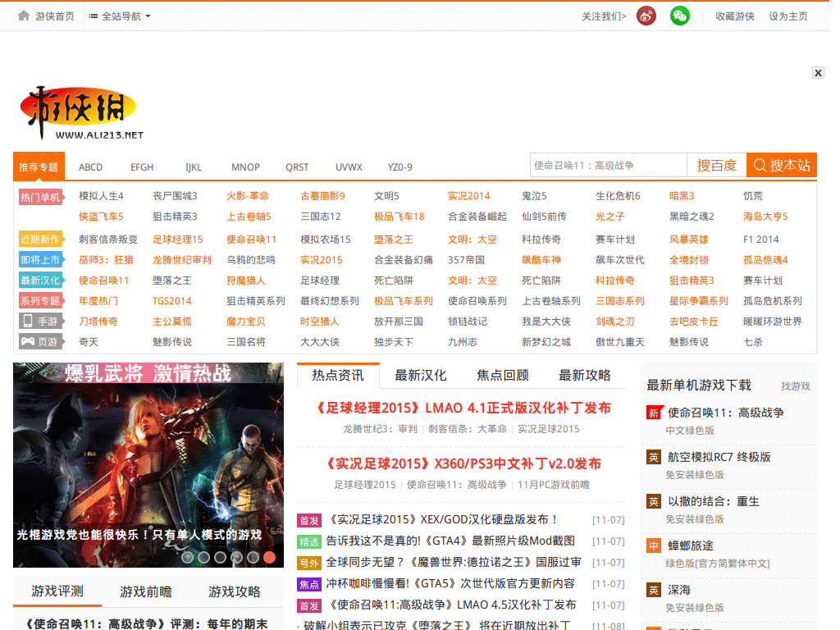This screenshot has width=840, height=630.
Task: Click the 热门单机 category label
Action: (41, 197)
